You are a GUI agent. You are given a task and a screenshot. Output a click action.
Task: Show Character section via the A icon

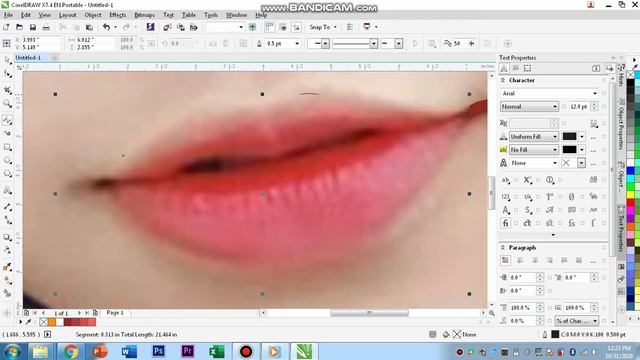[504, 68]
